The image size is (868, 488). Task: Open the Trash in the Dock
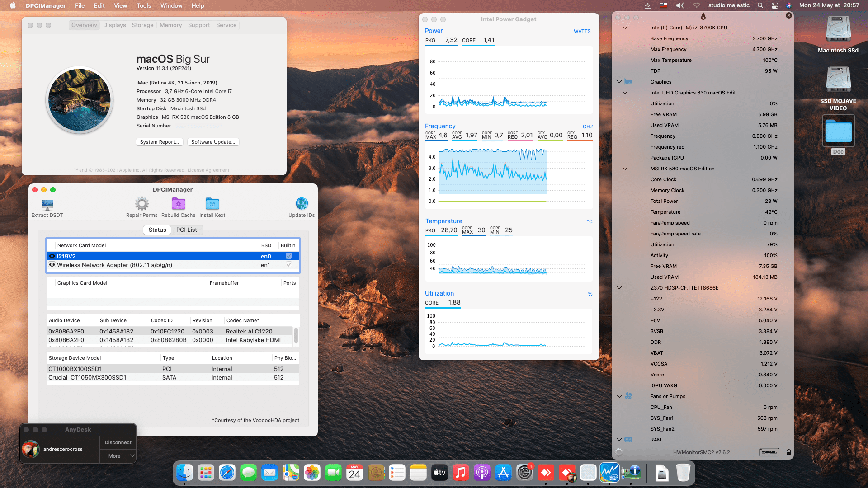(x=683, y=473)
